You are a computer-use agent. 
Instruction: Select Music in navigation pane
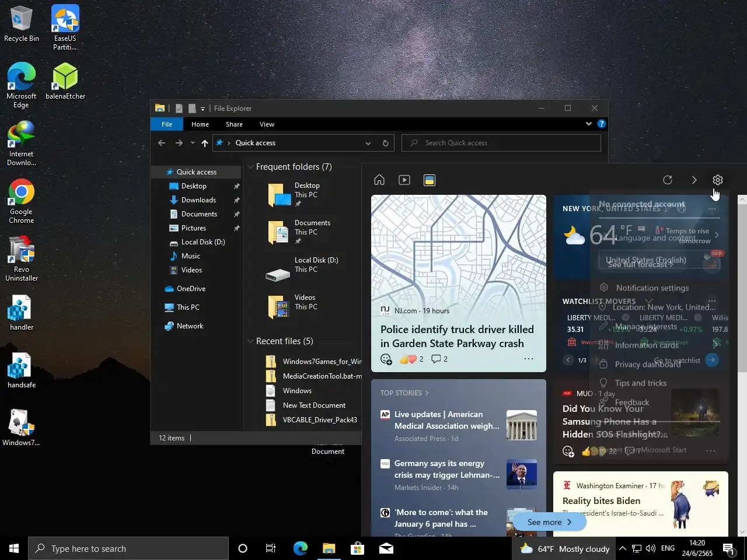click(190, 256)
